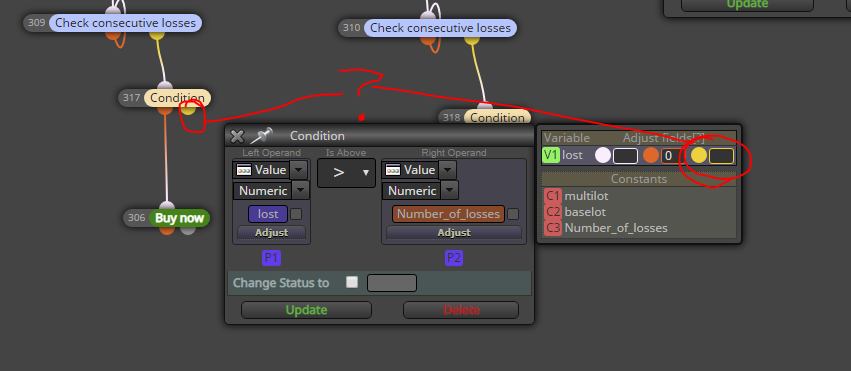Select the Number_of_losses constant in list

(x=616, y=228)
